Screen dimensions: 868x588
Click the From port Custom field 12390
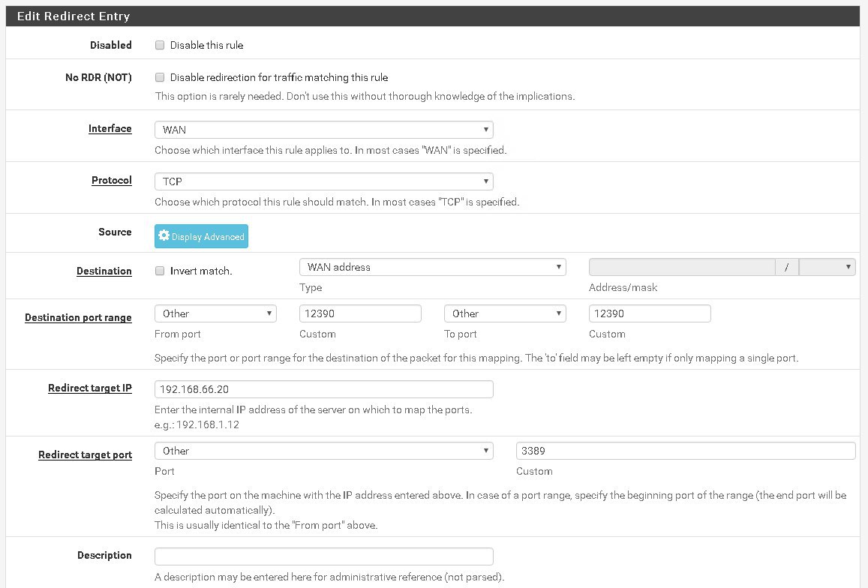[360, 313]
